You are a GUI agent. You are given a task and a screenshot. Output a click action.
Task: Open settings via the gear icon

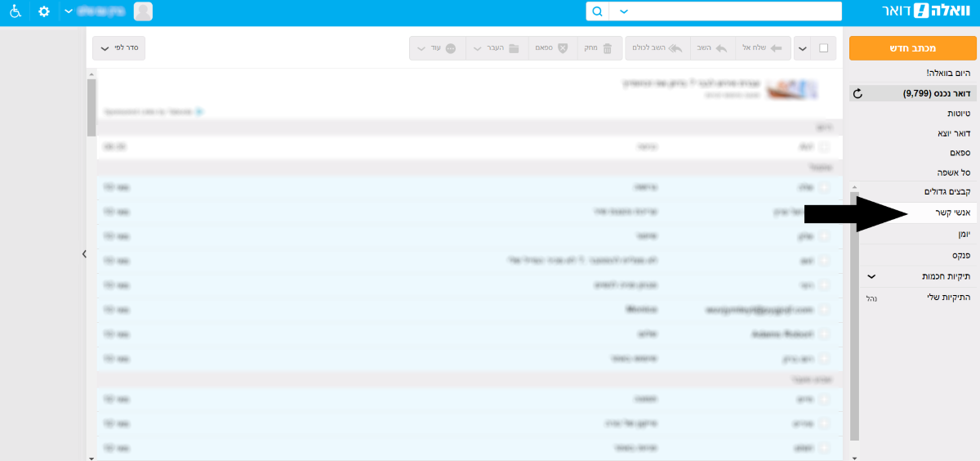44,12
